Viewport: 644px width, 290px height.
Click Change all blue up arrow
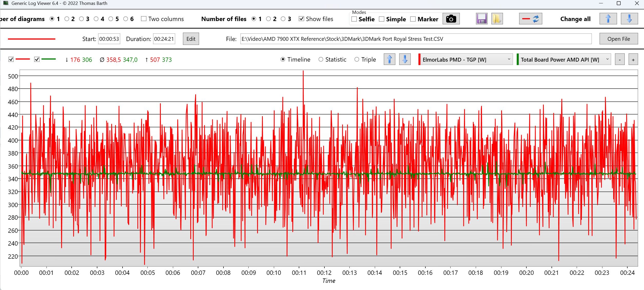608,19
